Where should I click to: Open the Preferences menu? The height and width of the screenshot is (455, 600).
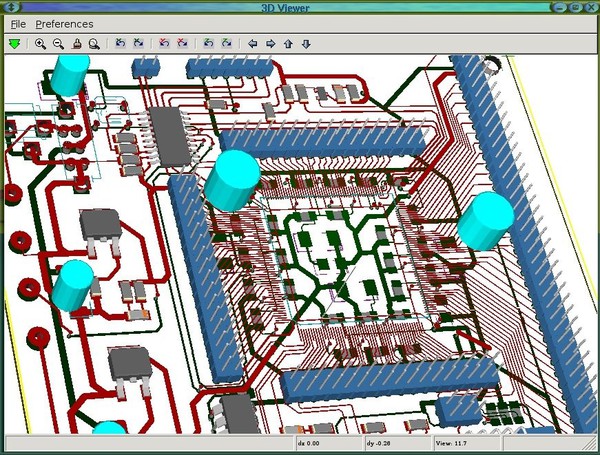(x=64, y=24)
